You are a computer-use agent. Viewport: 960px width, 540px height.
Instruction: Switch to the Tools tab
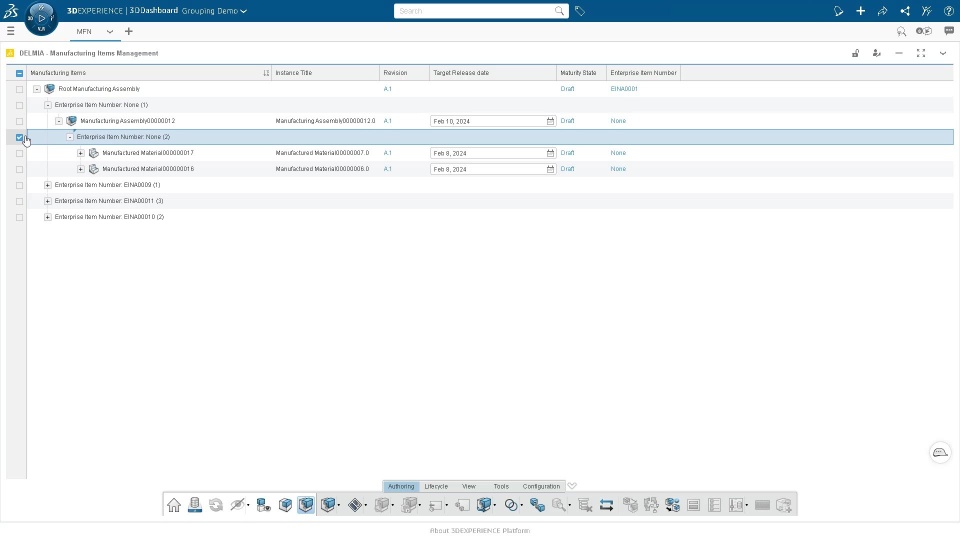tap(501, 486)
